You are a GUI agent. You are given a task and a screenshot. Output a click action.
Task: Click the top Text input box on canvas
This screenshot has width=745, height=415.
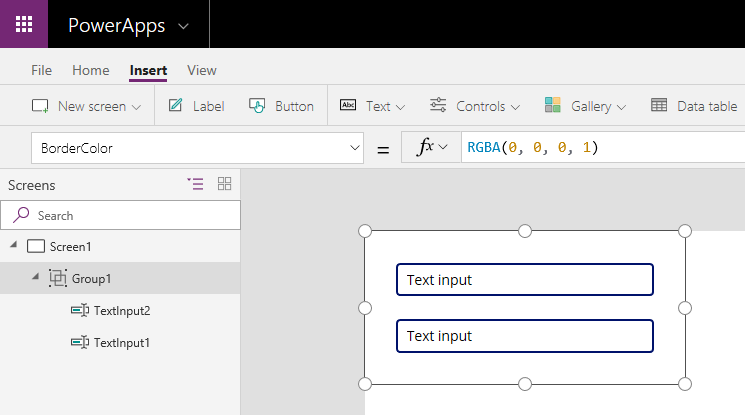point(524,280)
